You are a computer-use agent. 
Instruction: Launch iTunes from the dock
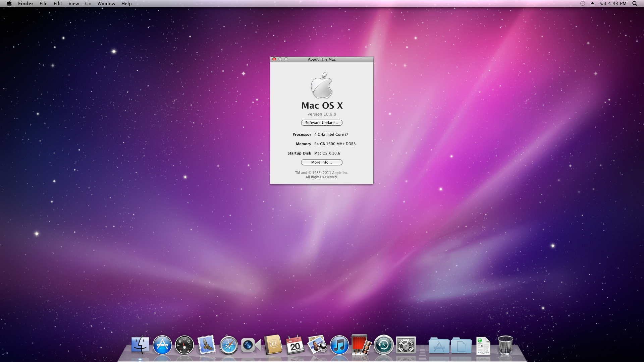point(339,345)
